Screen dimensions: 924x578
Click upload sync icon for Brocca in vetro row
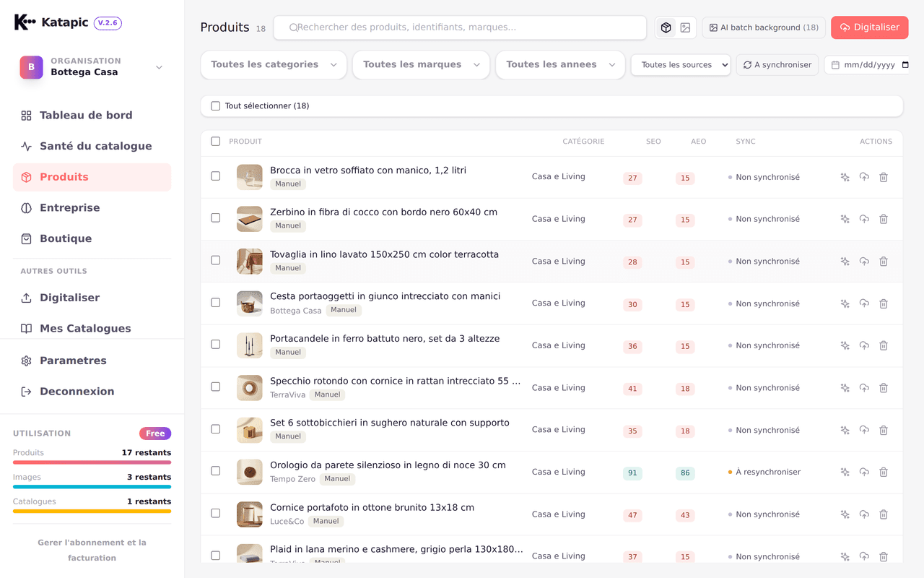[864, 177]
